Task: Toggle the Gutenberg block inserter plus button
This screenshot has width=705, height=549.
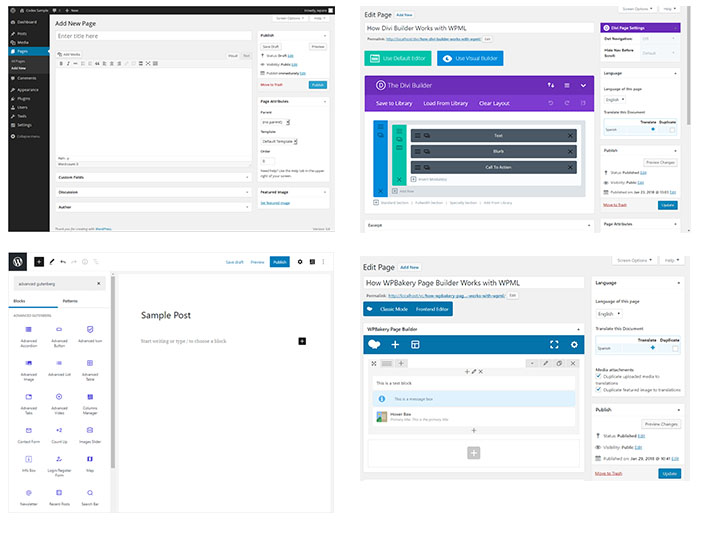Action: [39, 262]
